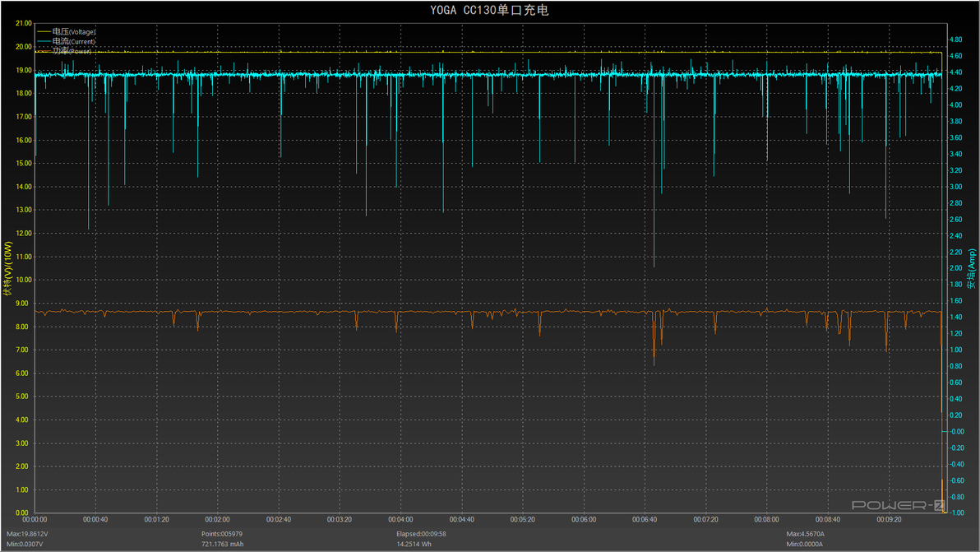Click the "00:03:20" time axis label

(340, 519)
